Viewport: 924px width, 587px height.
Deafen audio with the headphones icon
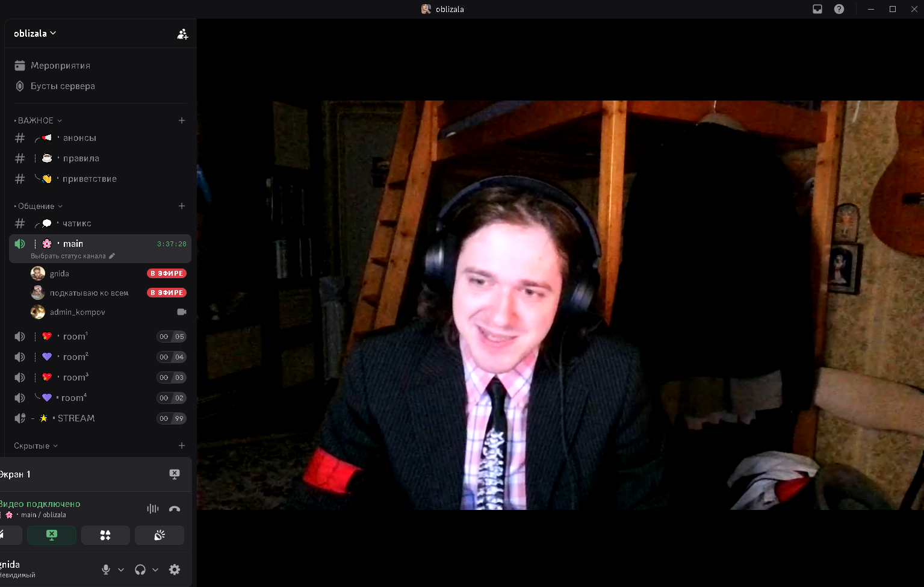tap(140, 570)
